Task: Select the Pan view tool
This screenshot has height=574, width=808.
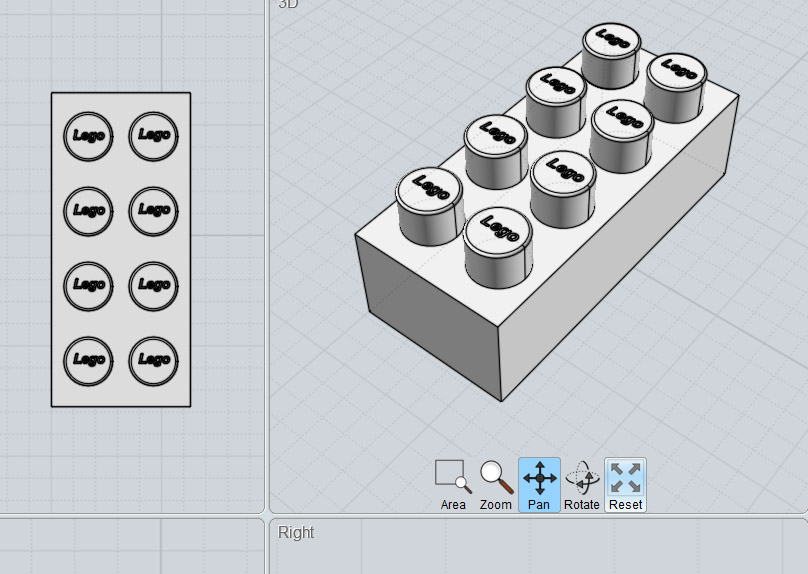Action: (x=539, y=485)
